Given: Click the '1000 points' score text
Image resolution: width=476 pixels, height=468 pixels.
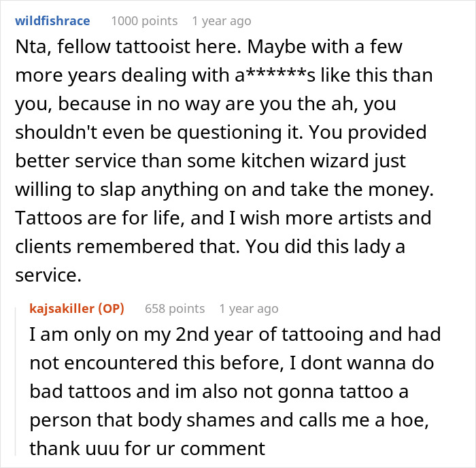Looking at the screenshot, I should coord(143,21).
